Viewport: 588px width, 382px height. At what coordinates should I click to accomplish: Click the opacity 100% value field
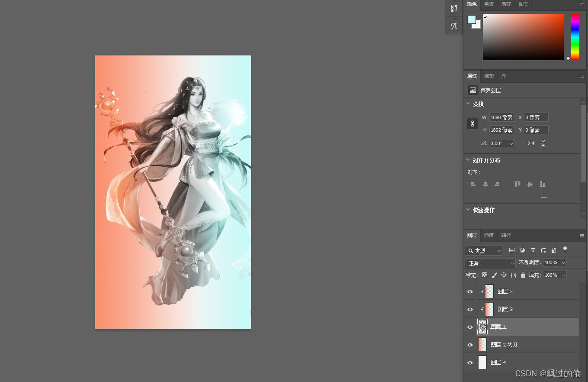(551, 263)
